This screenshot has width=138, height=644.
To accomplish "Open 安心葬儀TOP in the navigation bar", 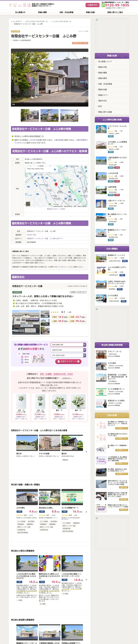I will pos(20,12).
